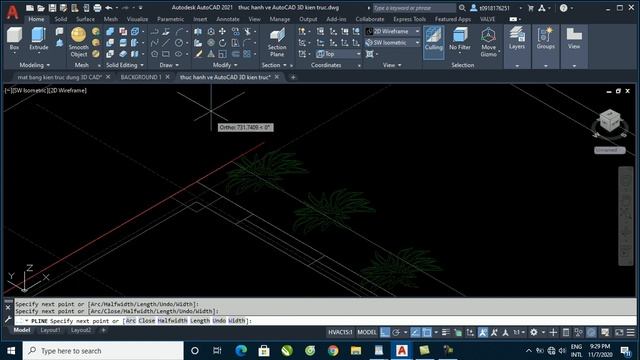
Task: Open workspace switching gear in status bar
Action: (533, 333)
